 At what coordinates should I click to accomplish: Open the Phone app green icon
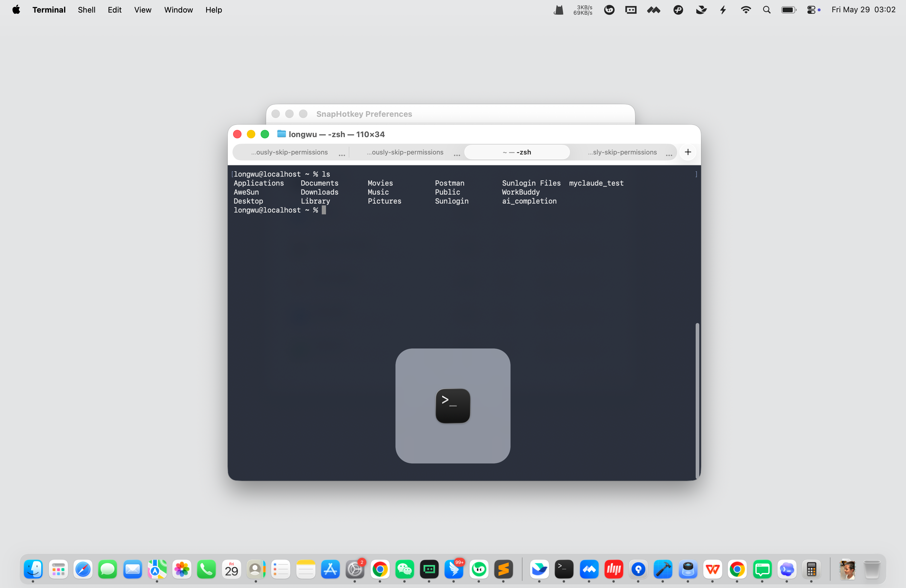tap(207, 569)
